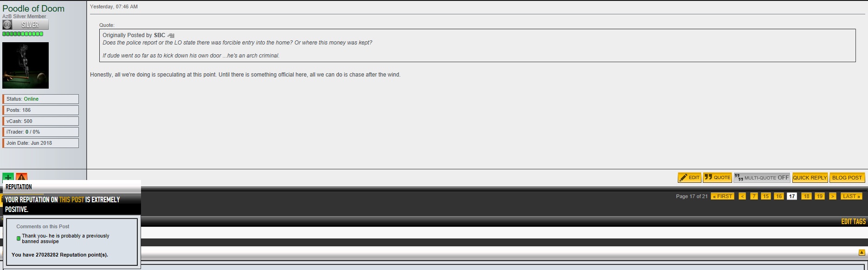
Task: Quote this post using the Quote button
Action: 717,178
